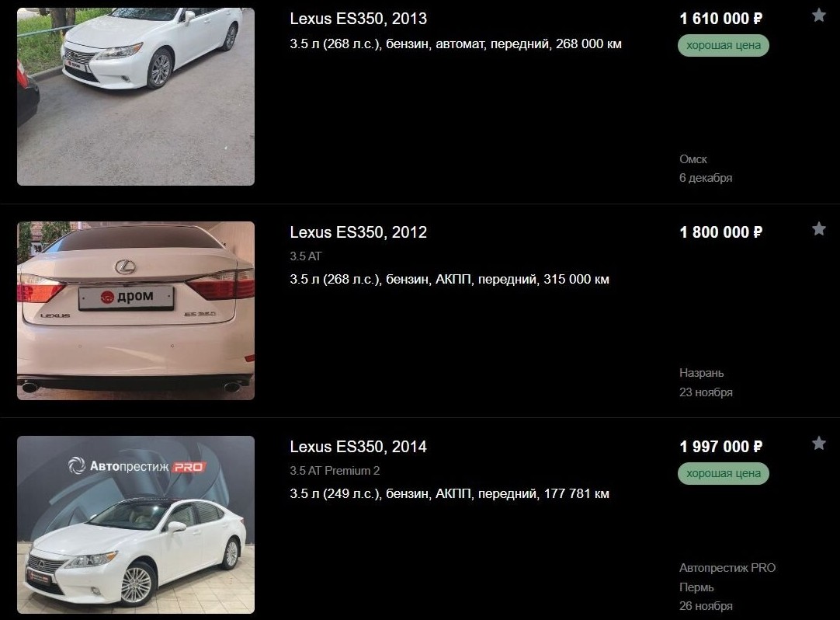The image size is (840, 620).
Task: Open the Lexus ES350, 2014 listing title
Action: pos(359,447)
